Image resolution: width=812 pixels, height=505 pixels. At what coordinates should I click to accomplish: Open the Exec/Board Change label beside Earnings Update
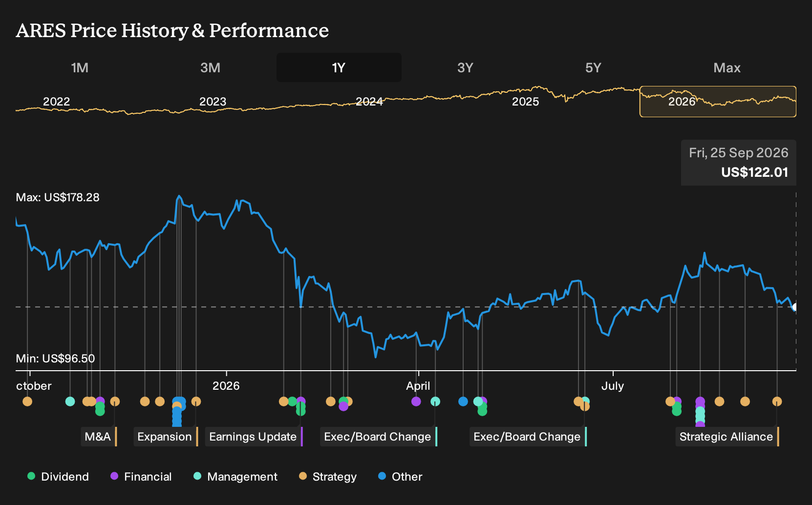(x=379, y=437)
